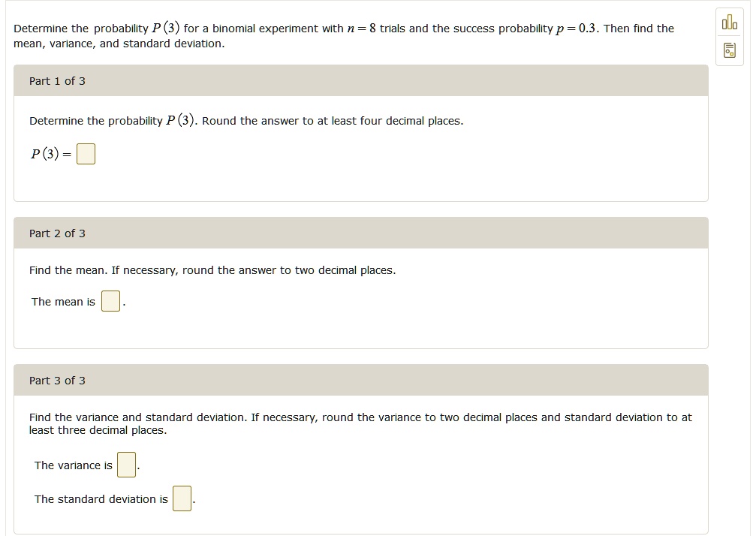Screen dimensions: 756x536
Task: Open the reference page tool
Action: [x=728, y=50]
